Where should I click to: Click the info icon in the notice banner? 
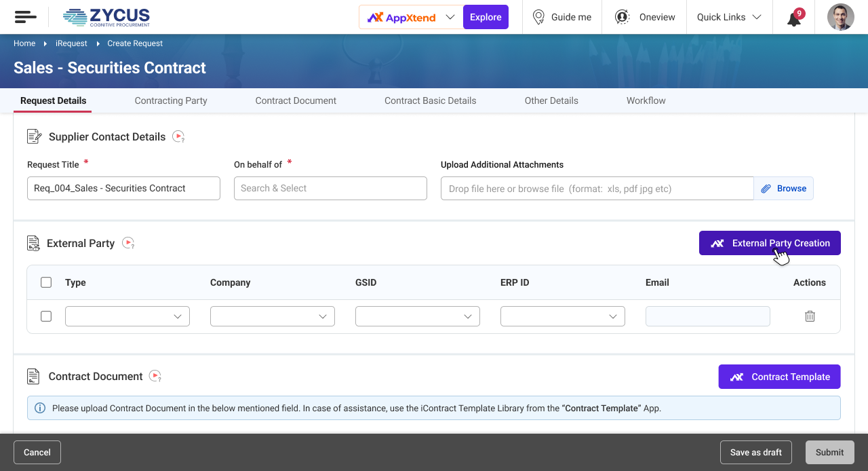coord(40,408)
